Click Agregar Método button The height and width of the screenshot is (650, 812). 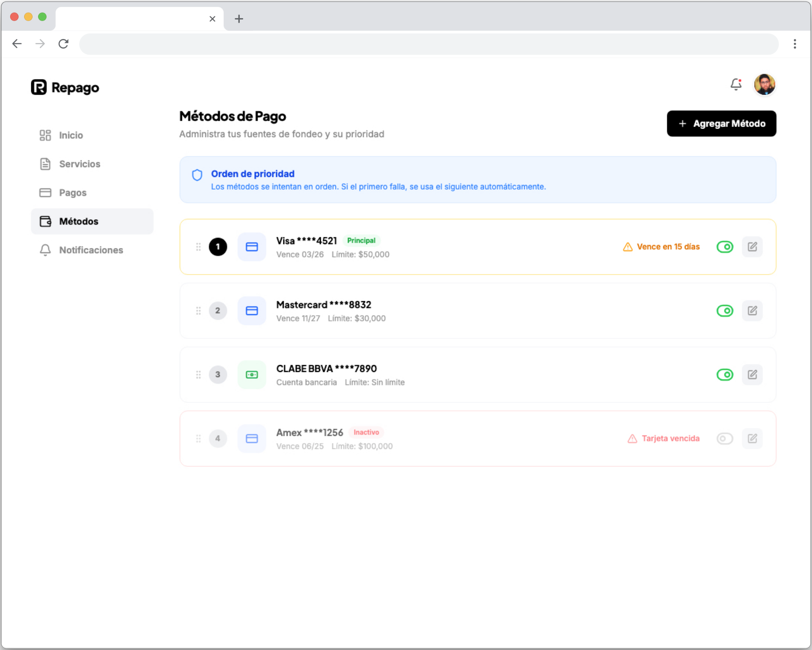tap(721, 124)
